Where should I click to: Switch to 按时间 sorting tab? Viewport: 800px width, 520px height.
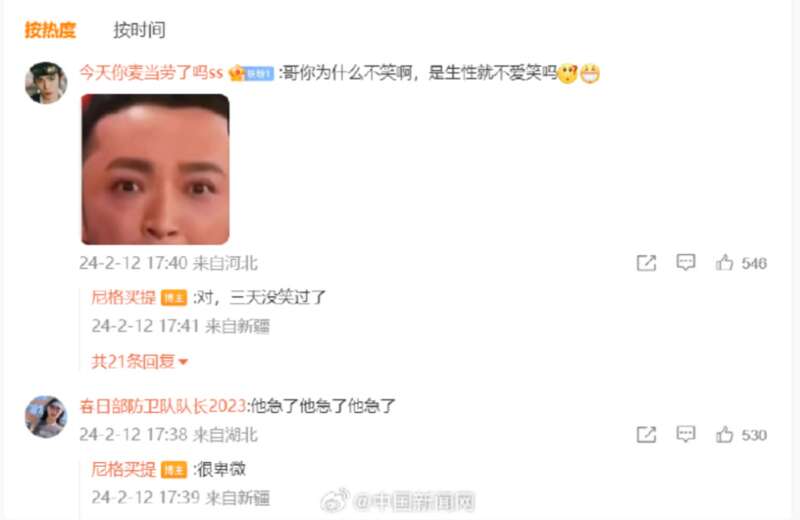pyautogui.click(x=139, y=30)
